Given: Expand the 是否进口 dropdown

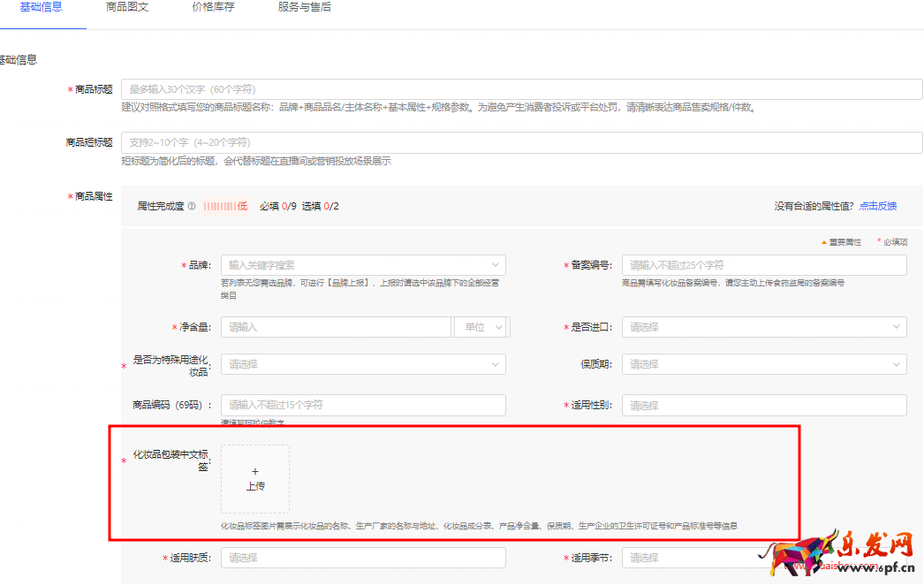Looking at the screenshot, I should pyautogui.click(x=764, y=327).
